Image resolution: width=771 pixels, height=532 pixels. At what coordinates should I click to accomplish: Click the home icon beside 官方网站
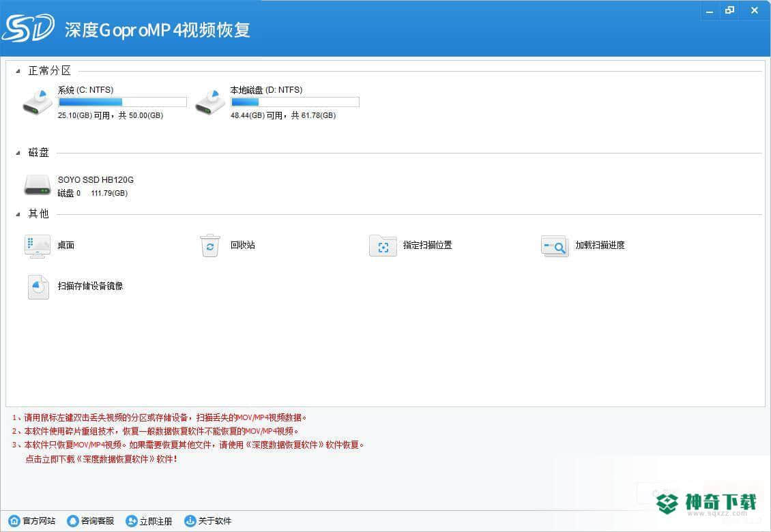[x=14, y=520]
